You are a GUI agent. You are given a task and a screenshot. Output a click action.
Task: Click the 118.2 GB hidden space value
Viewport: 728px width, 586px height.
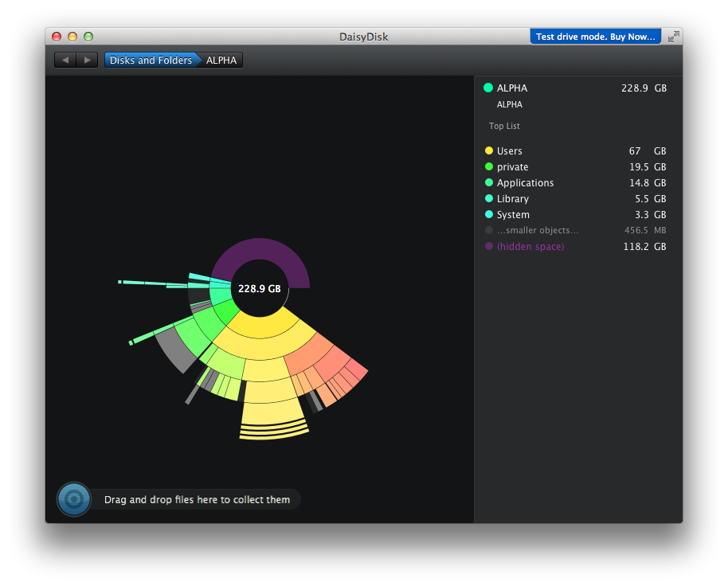coord(644,246)
